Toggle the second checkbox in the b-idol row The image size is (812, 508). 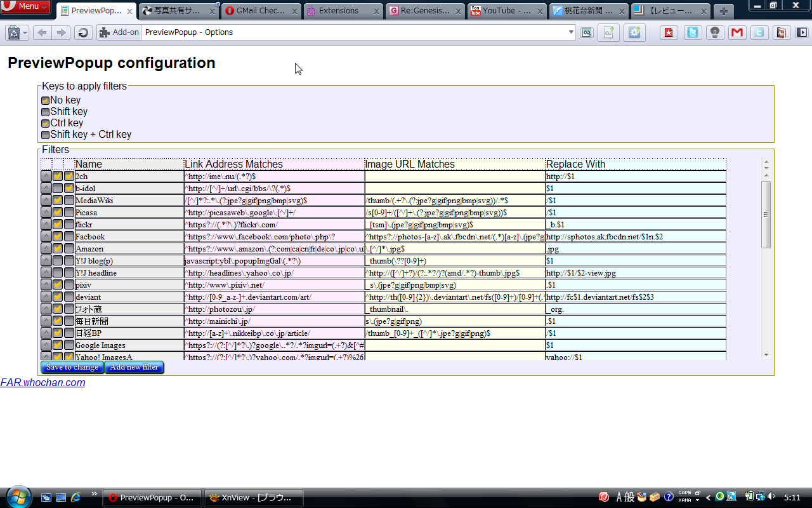pyautogui.click(x=69, y=188)
